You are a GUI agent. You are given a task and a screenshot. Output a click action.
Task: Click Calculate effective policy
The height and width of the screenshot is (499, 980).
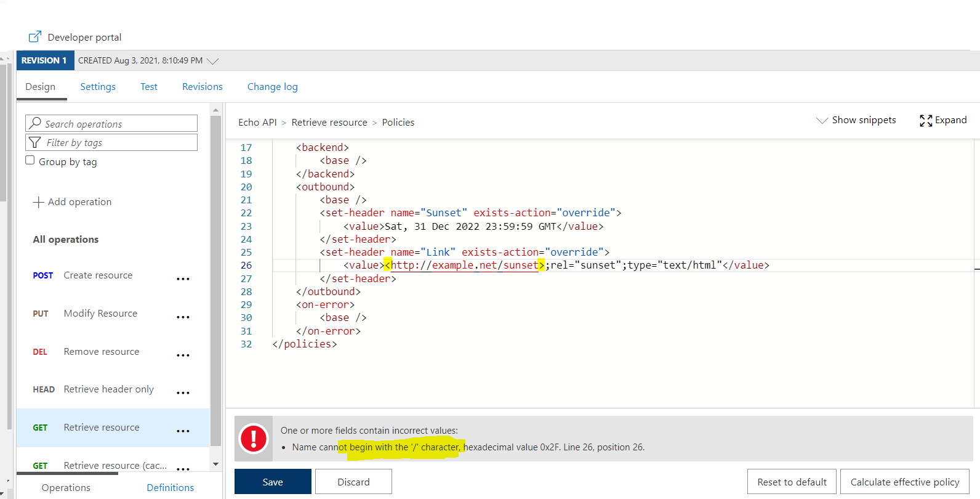905,482
